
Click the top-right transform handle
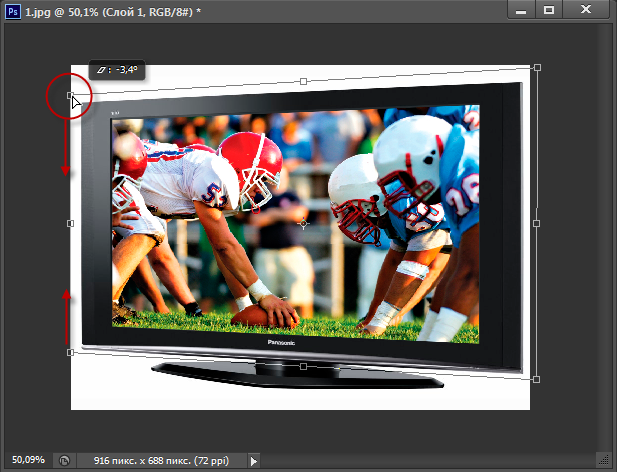click(537, 67)
